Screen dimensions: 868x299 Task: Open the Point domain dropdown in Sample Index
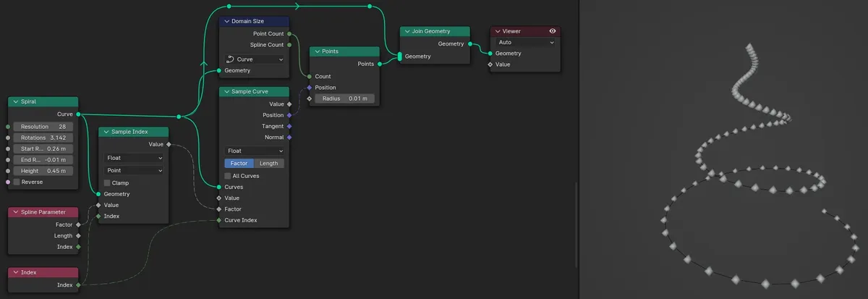[134, 170]
